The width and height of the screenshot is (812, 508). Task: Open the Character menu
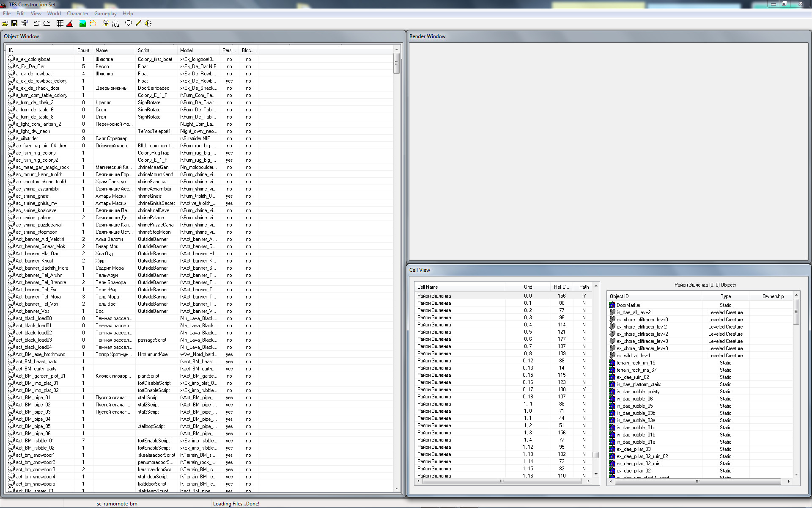click(x=77, y=14)
